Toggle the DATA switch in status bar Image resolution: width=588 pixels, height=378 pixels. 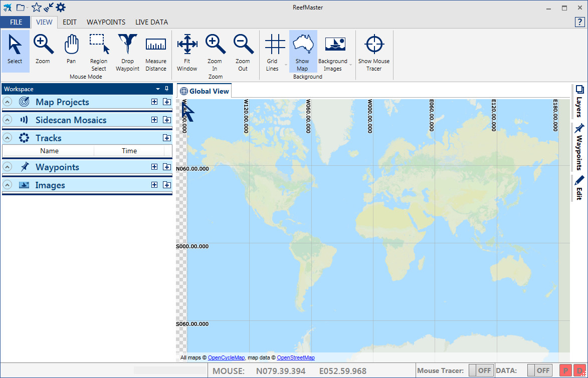pyautogui.click(x=539, y=370)
